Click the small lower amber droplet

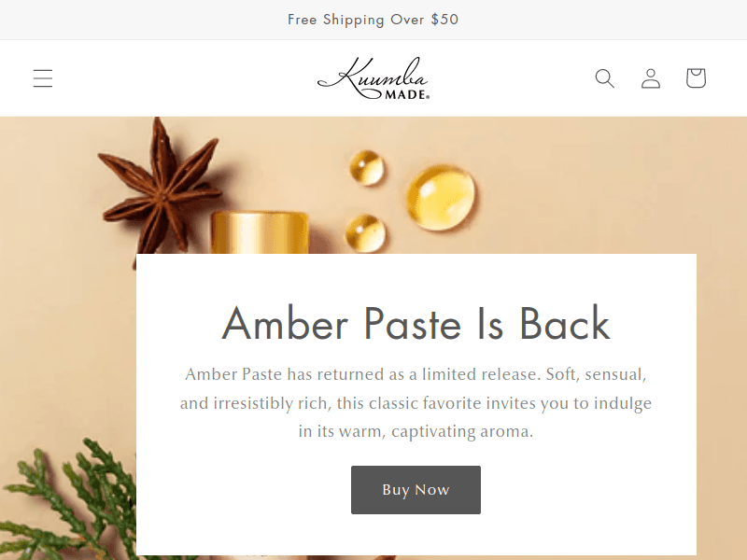pos(365,233)
